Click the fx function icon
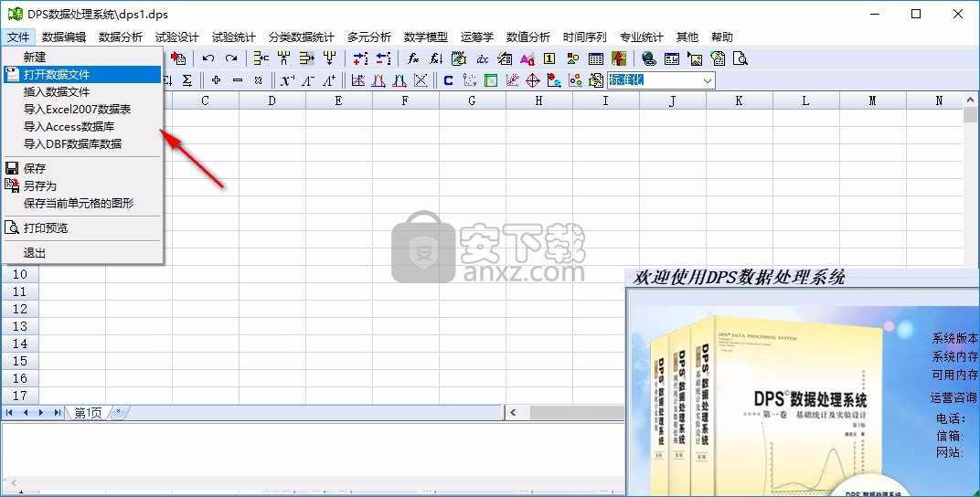 413,58
